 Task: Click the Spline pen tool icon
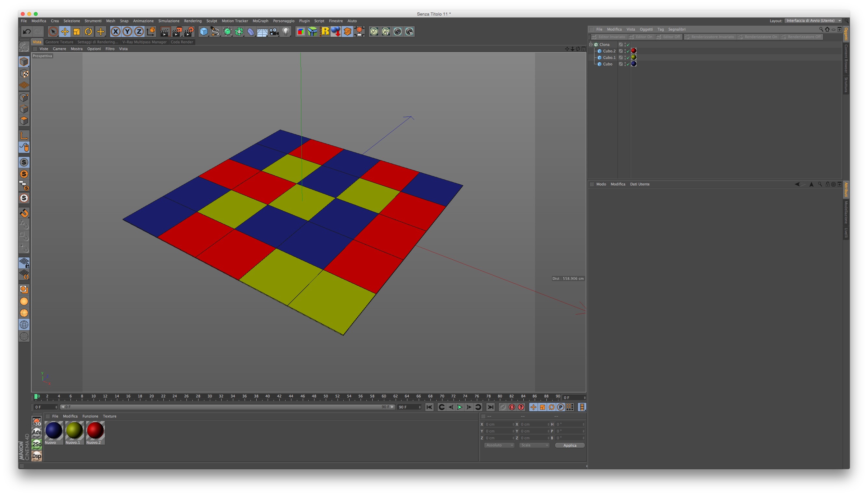[x=215, y=31]
